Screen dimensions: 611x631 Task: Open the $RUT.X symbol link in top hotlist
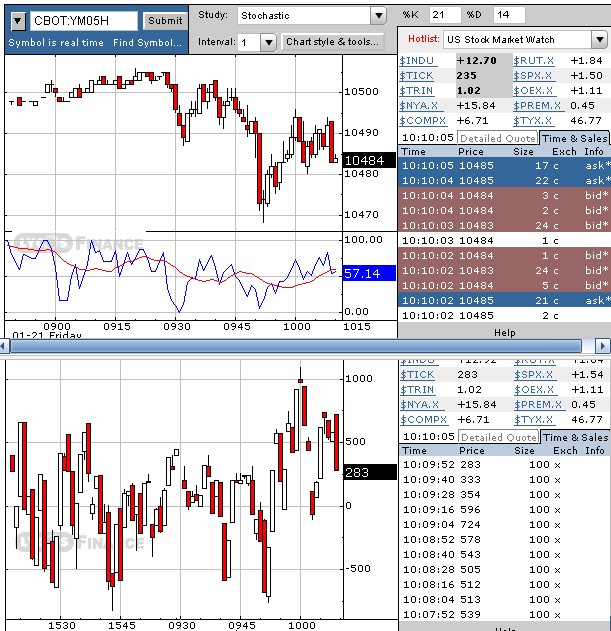534,61
